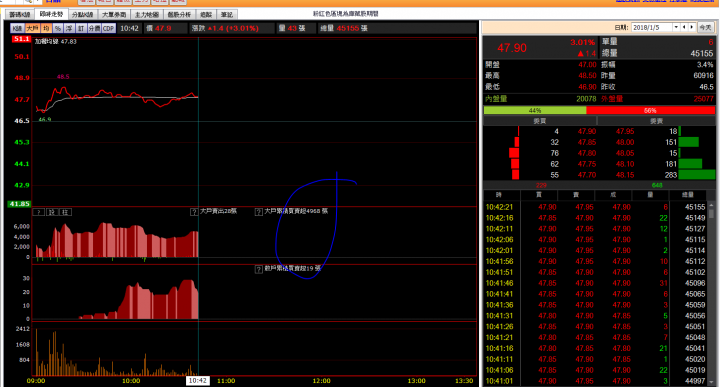
Task: Click the 柱 bar-style icon in big-holder panel
Action: tap(66, 212)
